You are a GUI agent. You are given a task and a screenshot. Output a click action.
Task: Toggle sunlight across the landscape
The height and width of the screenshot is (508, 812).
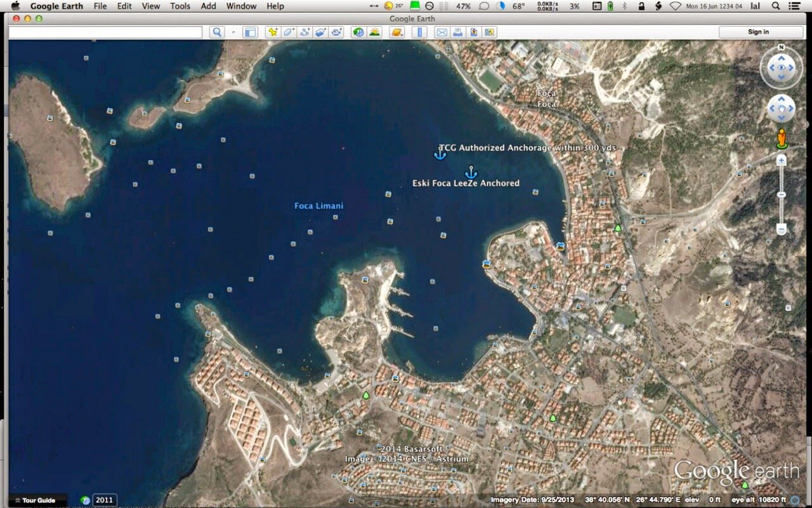pos(374,32)
